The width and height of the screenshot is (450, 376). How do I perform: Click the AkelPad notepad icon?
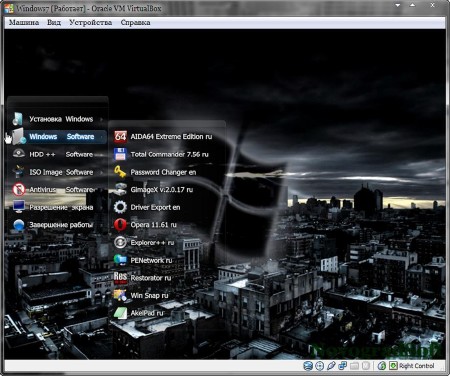pos(120,313)
